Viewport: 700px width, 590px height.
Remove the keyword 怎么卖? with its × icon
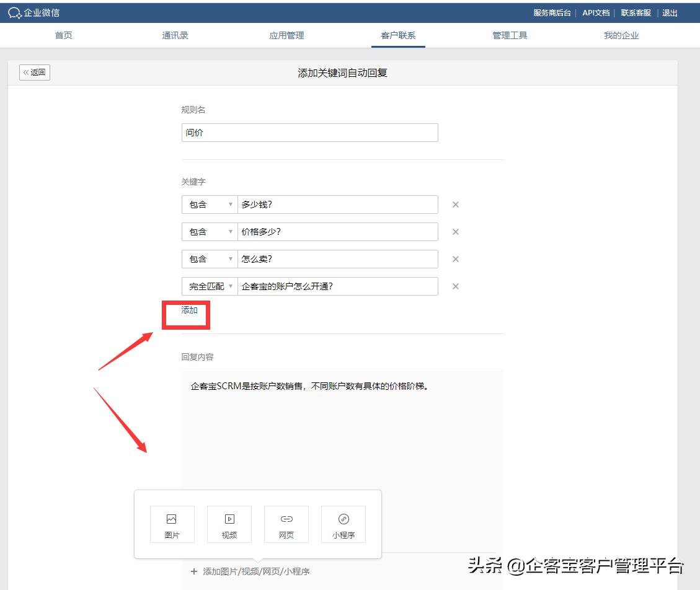pos(456,258)
